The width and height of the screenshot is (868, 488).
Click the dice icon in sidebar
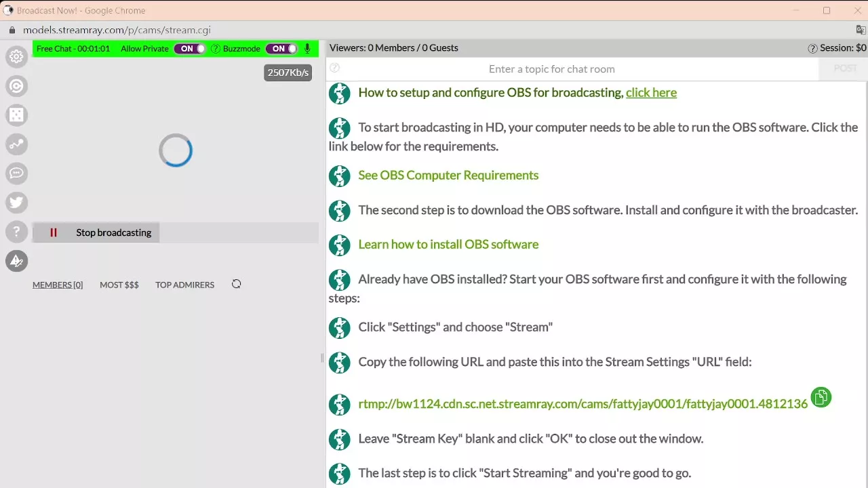pyautogui.click(x=17, y=115)
